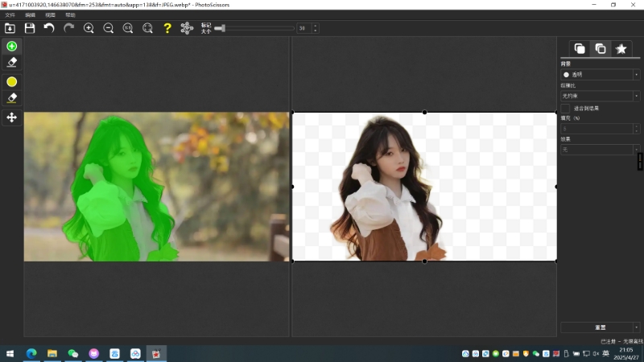Viewport: 644px width, 362px height.
Task: Select the green foreground marker tool
Action: (11, 47)
